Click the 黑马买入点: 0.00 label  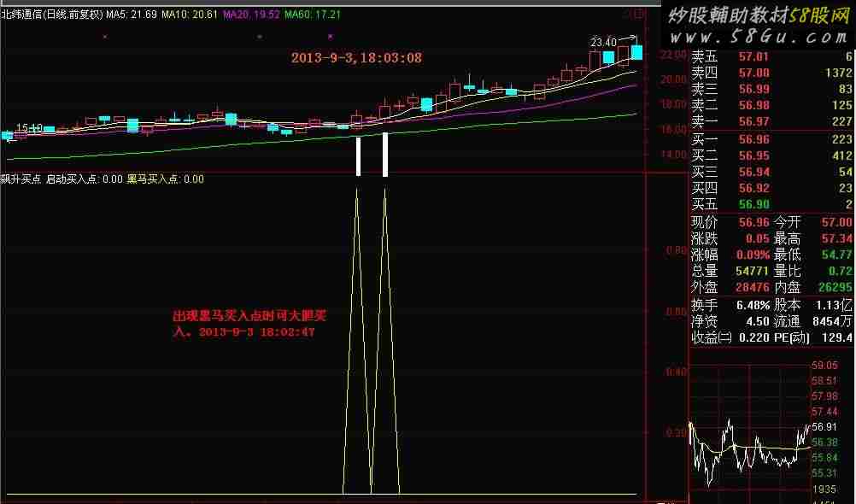click(166, 179)
